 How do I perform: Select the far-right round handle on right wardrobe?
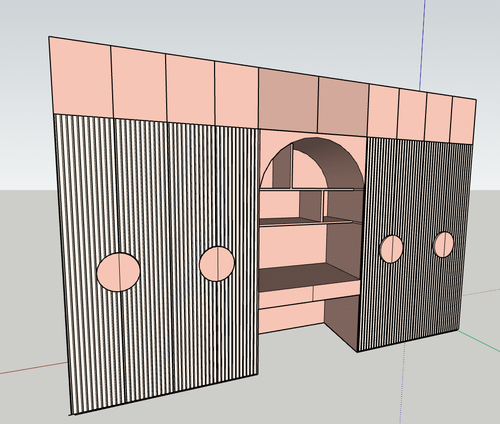[444, 245]
